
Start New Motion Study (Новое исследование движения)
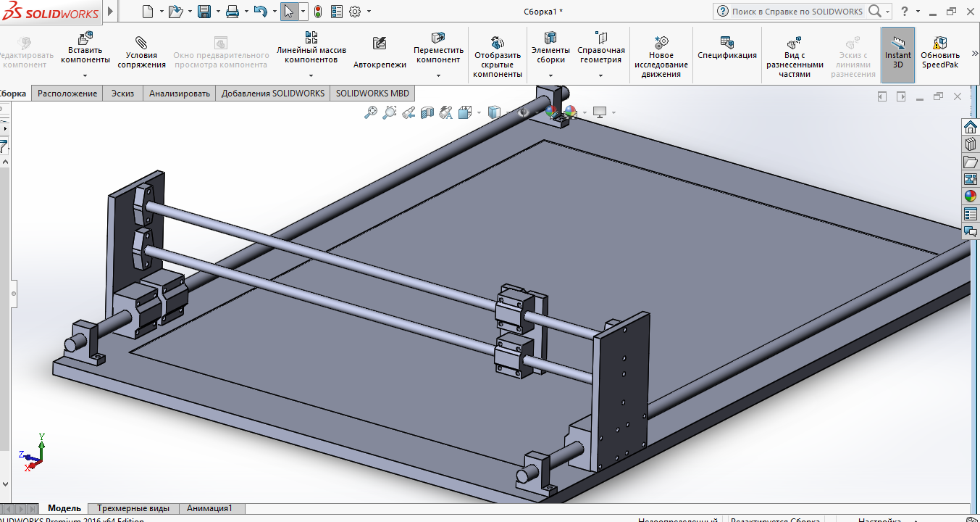pos(661,57)
